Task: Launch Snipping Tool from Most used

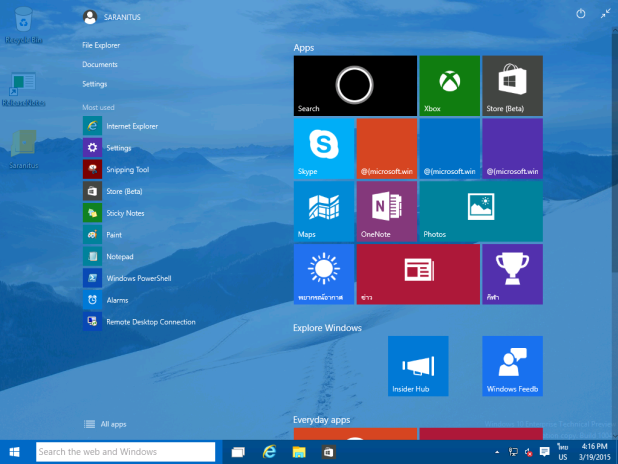Action: [x=116, y=170]
